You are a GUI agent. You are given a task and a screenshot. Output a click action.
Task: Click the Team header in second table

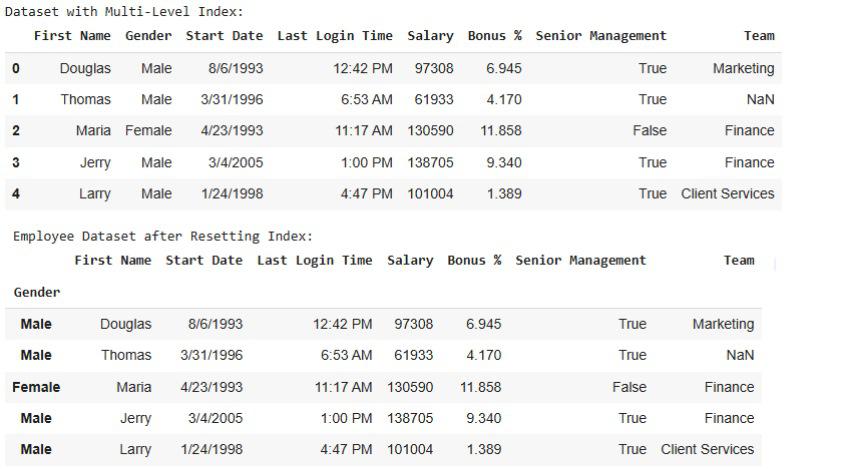pyautogui.click(x=739, y=261)
